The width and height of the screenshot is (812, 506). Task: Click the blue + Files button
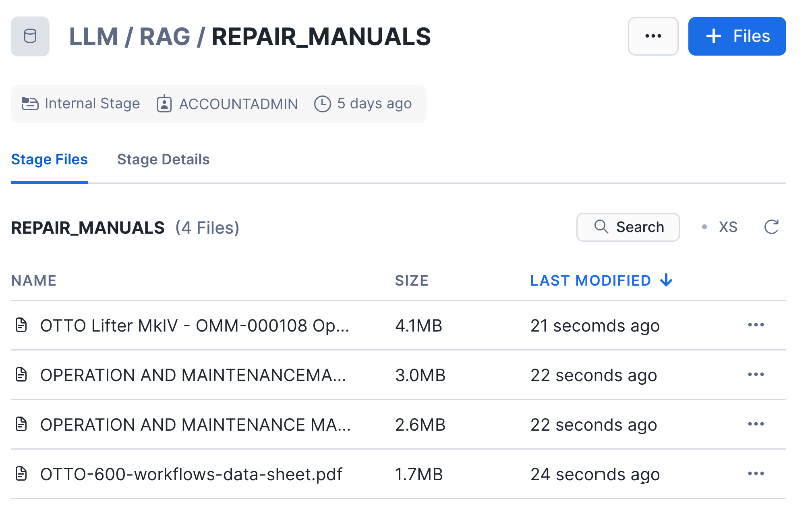[x=737, y=36]
